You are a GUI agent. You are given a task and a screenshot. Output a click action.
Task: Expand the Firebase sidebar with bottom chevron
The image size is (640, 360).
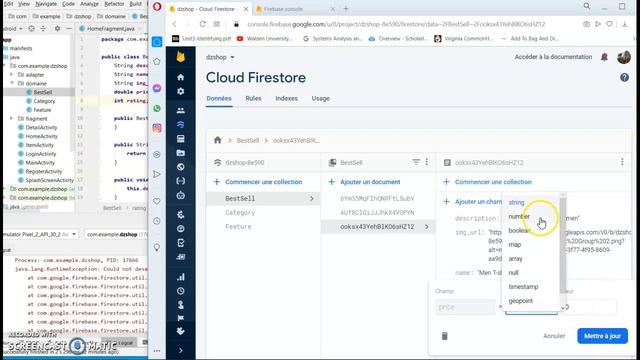[180, 350]
